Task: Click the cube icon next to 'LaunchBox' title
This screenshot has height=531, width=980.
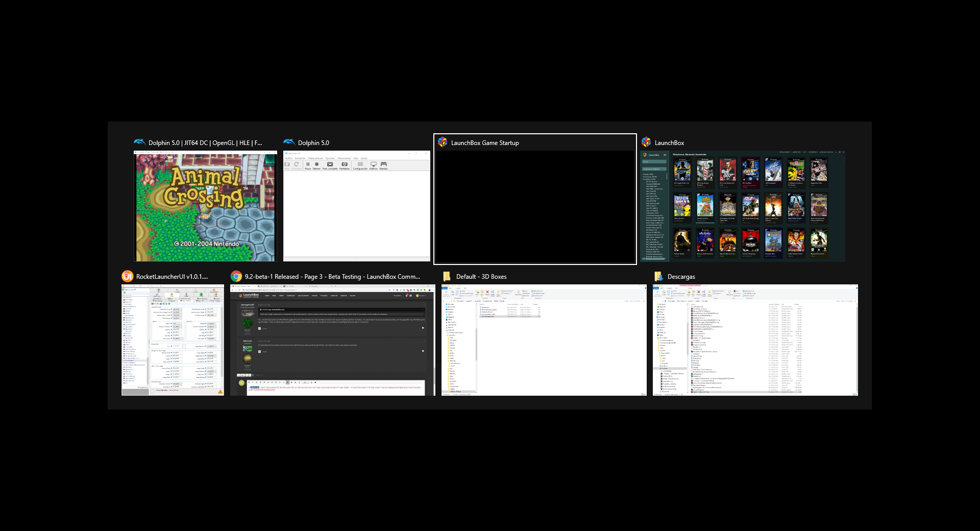Action: coord(646,142)
